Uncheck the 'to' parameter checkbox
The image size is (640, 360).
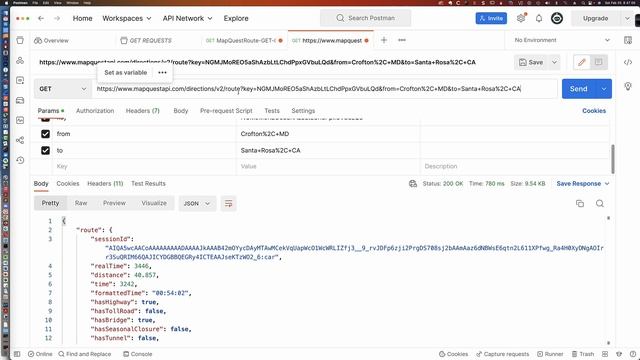45,151
